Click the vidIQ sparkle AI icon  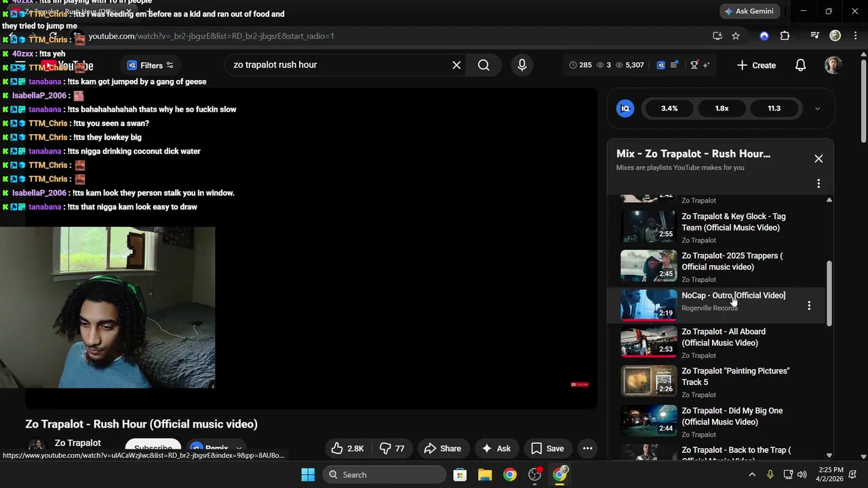(706, 65)
